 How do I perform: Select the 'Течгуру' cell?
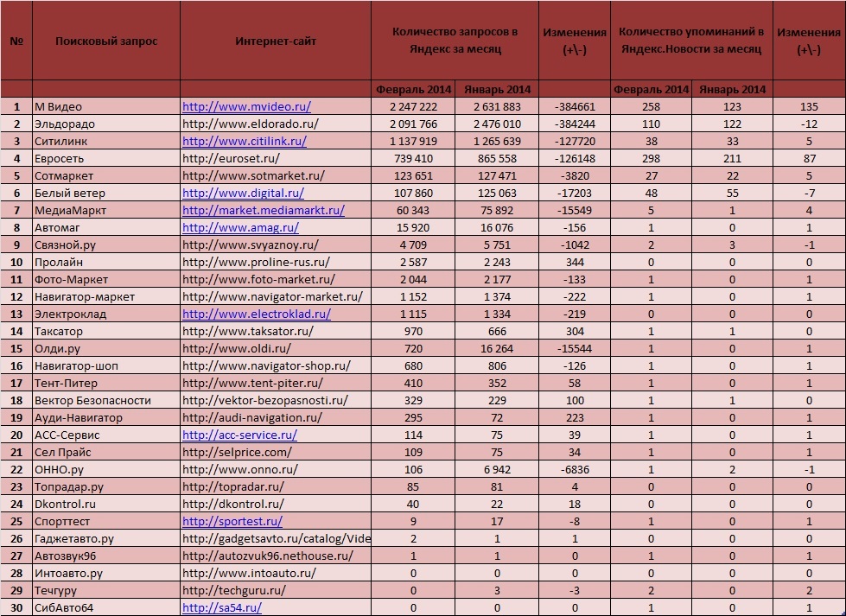(x=106, y=589)
